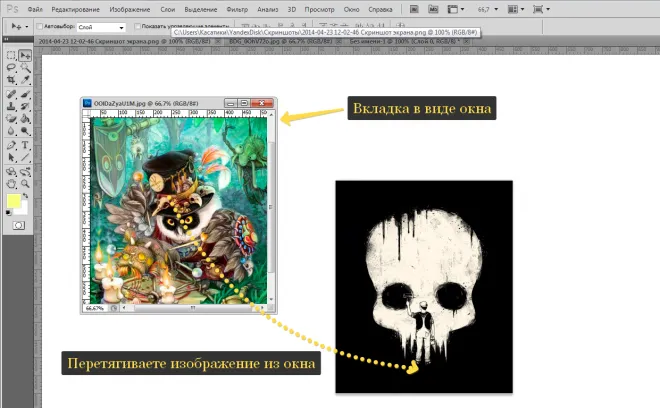Open the Редактирование menu

click(x=75, y=9)
